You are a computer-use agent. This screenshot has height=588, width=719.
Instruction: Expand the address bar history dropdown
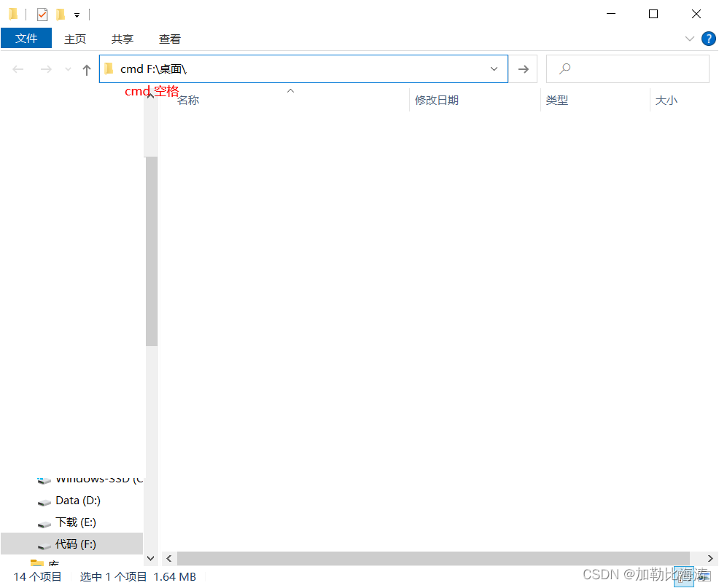(494, 69)
